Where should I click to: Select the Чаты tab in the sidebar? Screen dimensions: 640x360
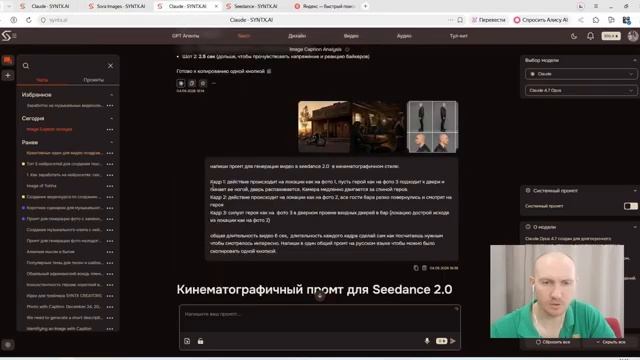42,80
